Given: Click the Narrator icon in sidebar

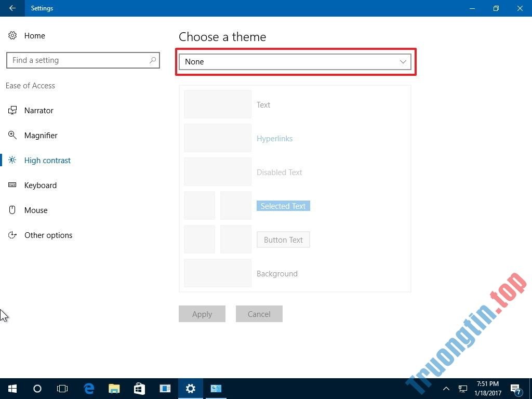Looking at the screenshot, I should [12, 110].
